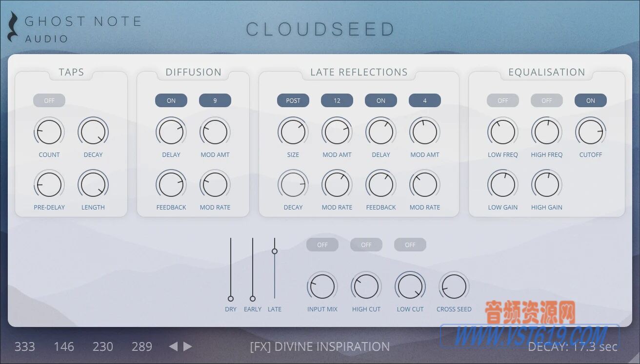Click the Ghost Note Audio logo
The width and height of the screenshot is (640, 364).
75,28
